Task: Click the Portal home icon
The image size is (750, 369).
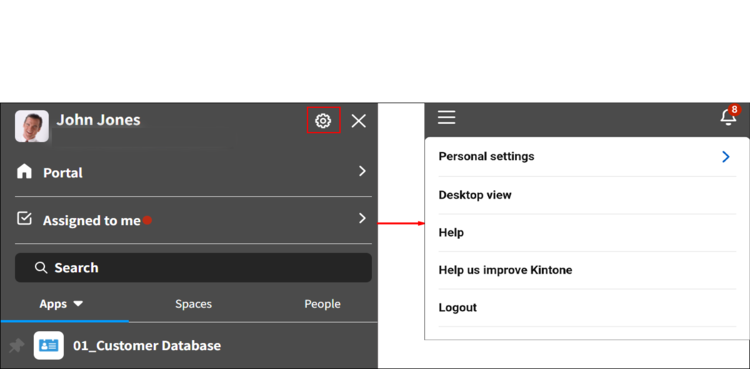Action: (24, 171)
